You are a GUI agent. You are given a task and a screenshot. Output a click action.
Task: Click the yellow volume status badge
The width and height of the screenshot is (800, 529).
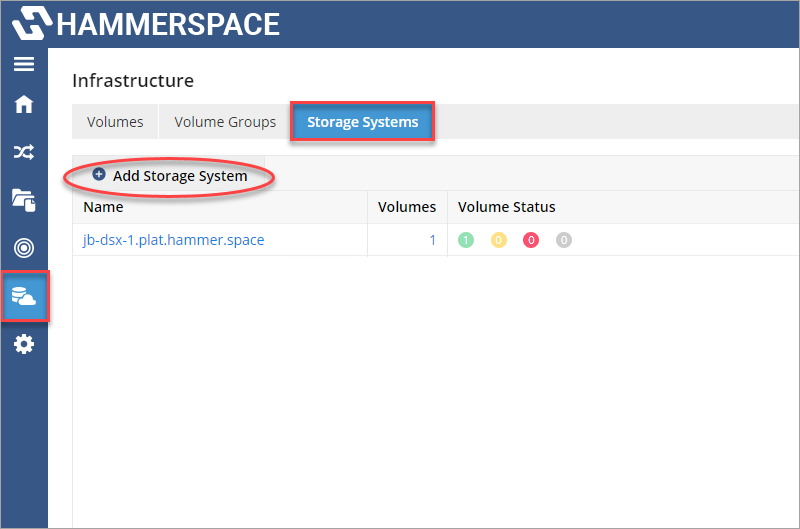[x=498, y=240]
